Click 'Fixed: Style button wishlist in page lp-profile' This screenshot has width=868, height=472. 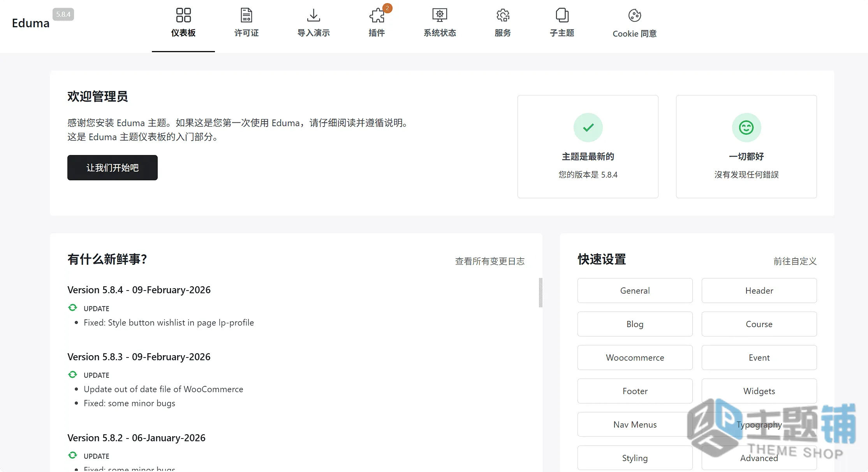[x=169, y=322]
